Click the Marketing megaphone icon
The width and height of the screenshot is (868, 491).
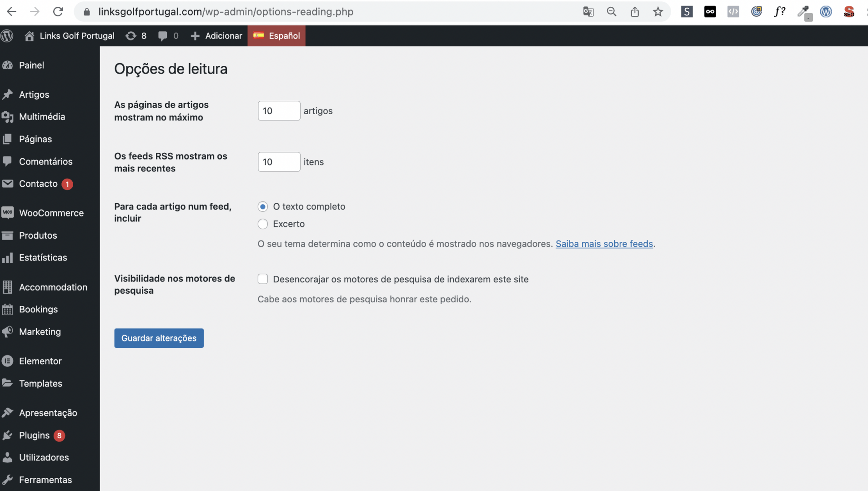tap(7, 332)
